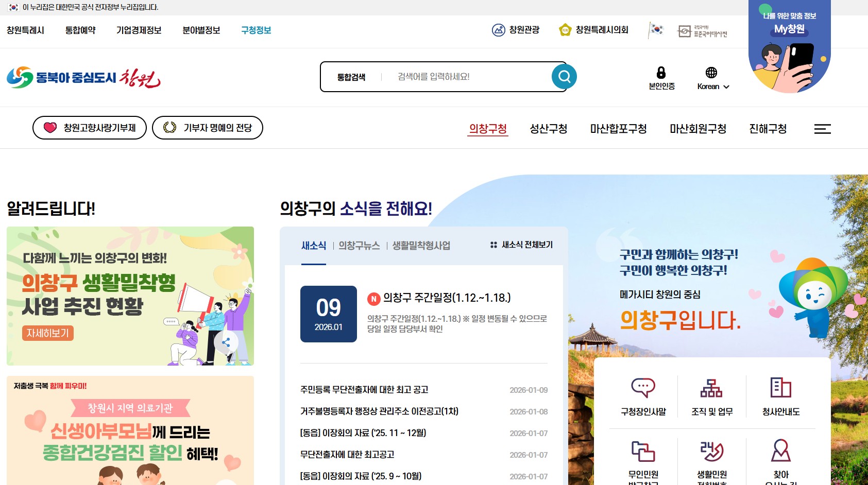The width and height of the screenshot is (868, 485).
Task: Click the 통합검색 search input field
Action: tap(464, 76)
